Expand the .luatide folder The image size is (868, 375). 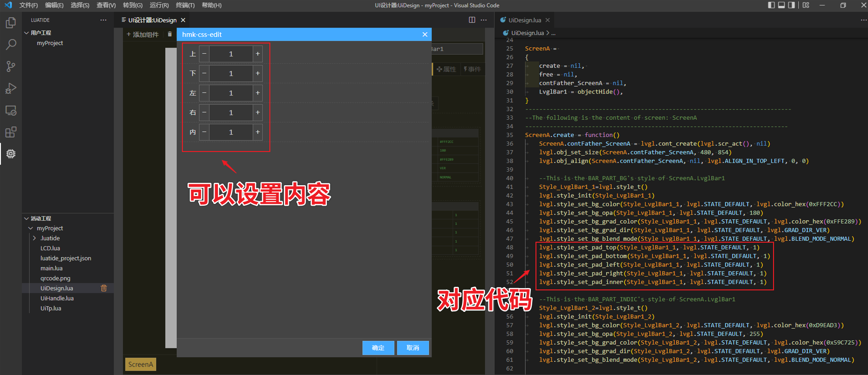point(34,238)
